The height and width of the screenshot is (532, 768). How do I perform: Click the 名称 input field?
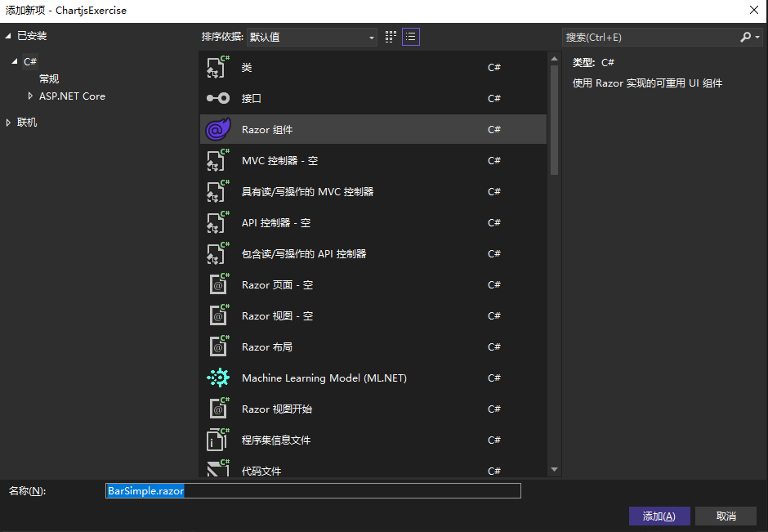tap(313, 491)
